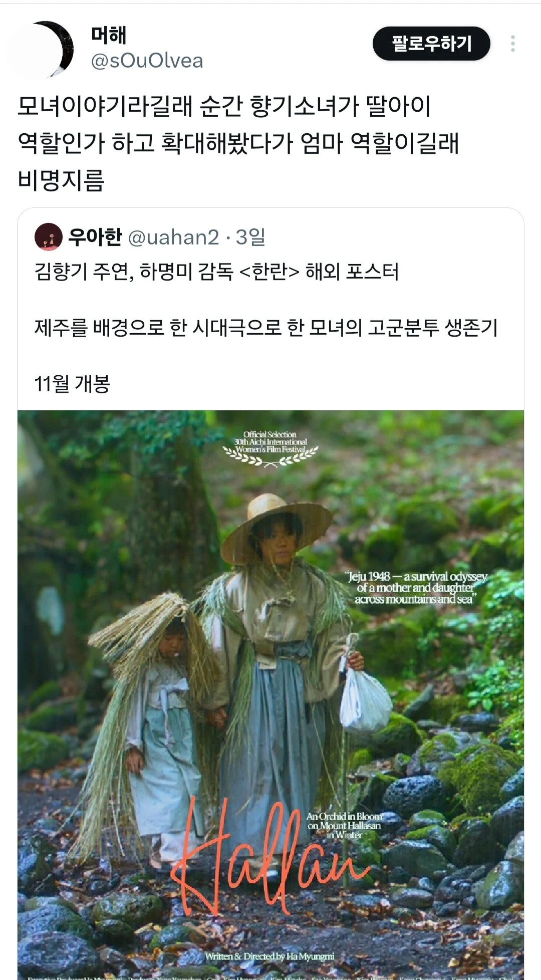541x980 pixels.
Task: Tap the Jeju 1948 tagline on the poster
Action: click(x=416, y=588)
